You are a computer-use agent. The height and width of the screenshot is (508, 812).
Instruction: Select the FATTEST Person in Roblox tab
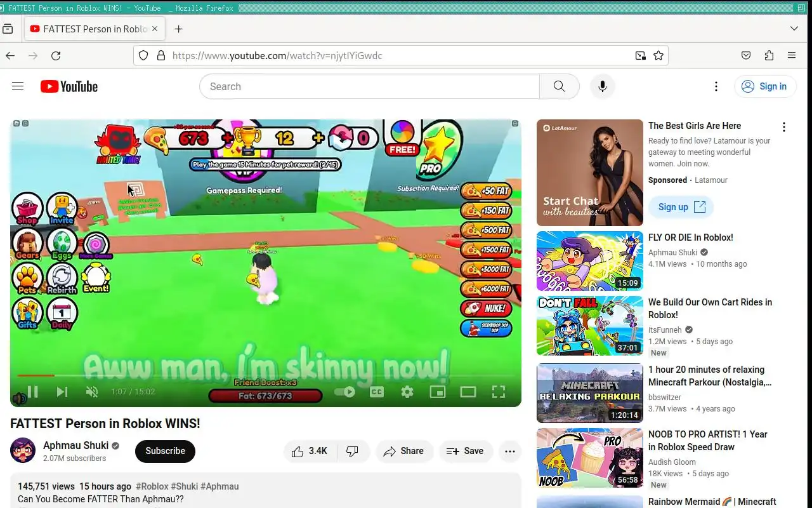click(95, 29)
